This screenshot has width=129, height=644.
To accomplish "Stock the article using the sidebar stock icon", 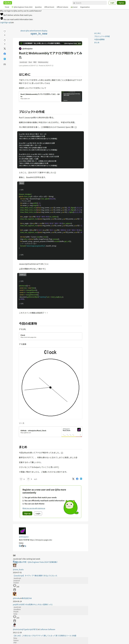I will click(x=5, y=40).
